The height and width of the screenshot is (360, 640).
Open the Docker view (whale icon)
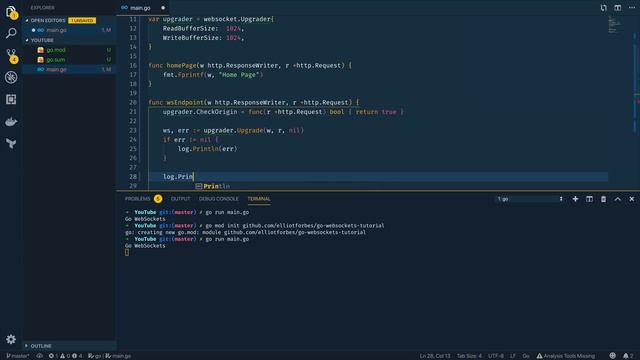pos(11,121)
